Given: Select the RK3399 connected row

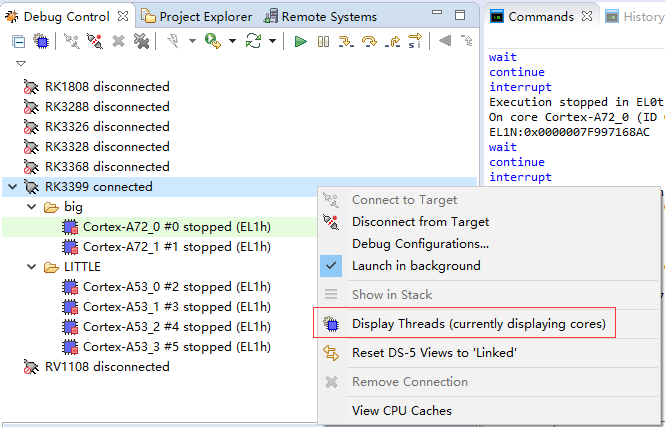Looking at the screenshot, I should pos(239,187).
